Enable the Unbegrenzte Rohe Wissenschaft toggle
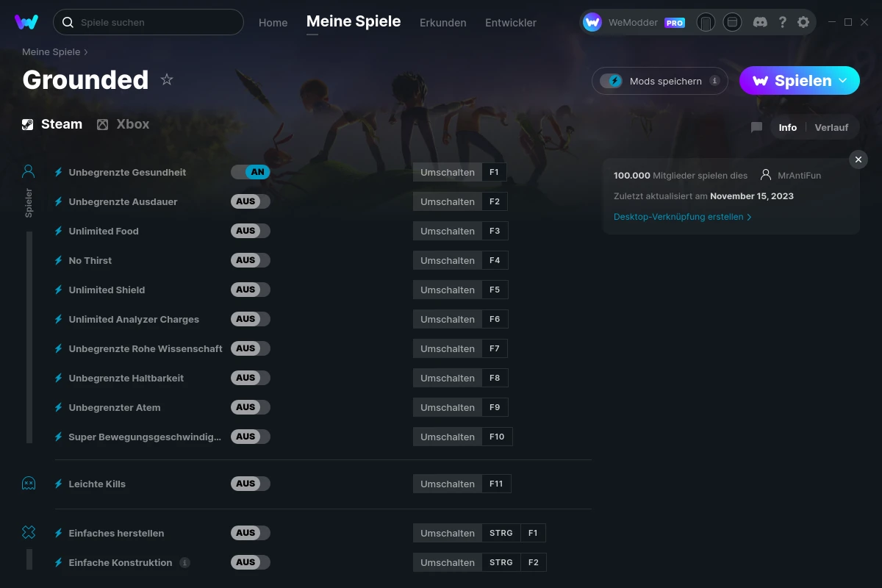882x588 pixels. click(251, 348)
